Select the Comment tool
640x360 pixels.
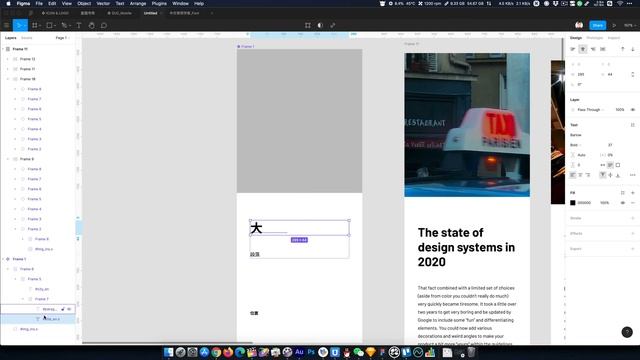pyautogui.click(x=104, y=25)
